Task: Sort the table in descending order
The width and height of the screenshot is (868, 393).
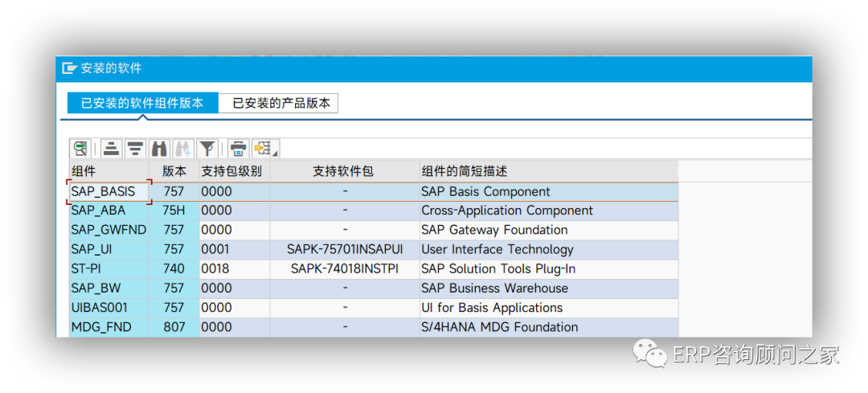Action: 135,149
